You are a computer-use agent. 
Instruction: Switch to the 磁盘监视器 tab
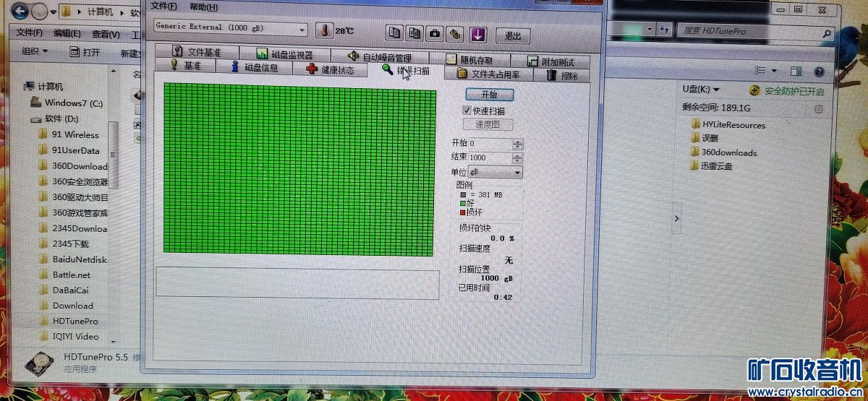point(284,54)
